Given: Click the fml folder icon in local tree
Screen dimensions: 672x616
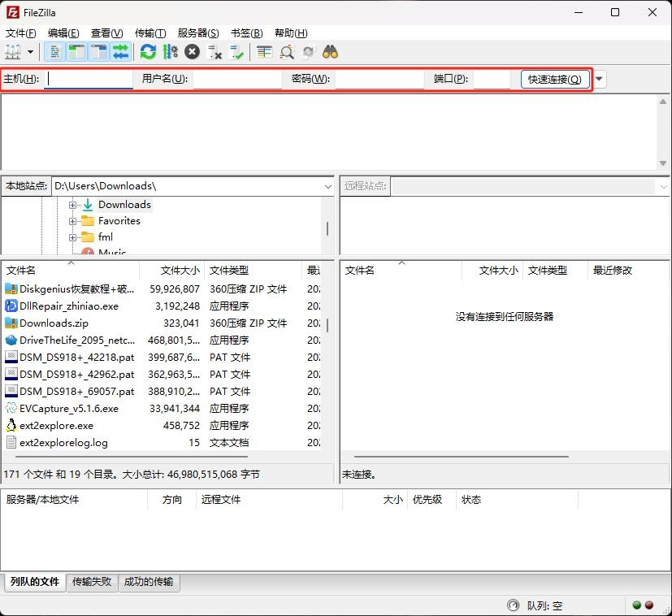Looking at the screenshot, I should [x=88, y=237].
